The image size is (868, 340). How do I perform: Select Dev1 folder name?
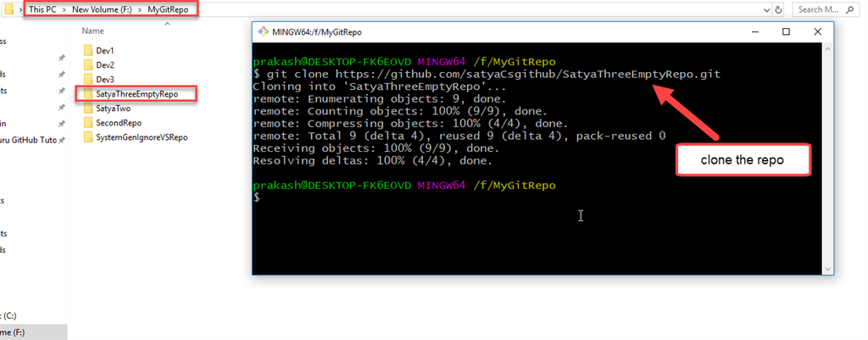(x=105, y=50)
